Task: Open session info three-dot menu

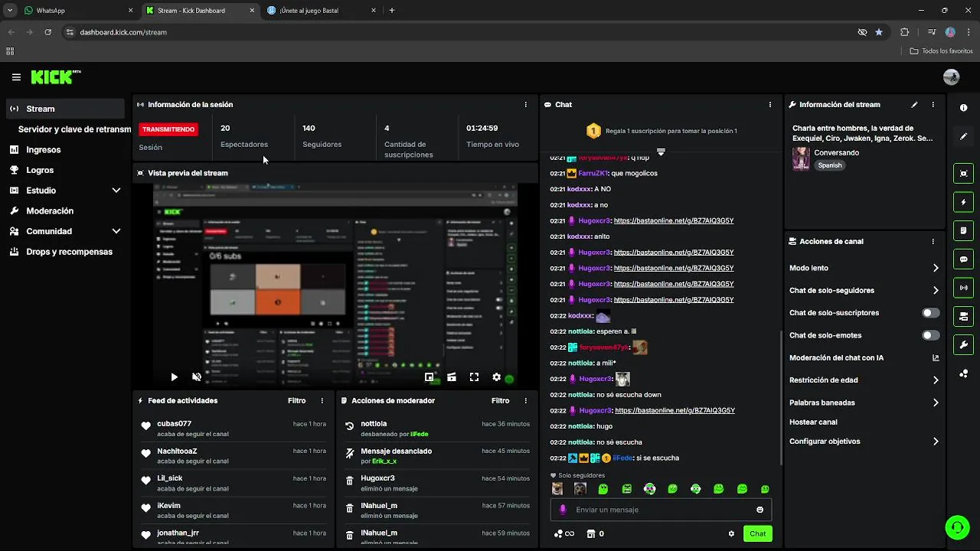Action: click(525, 105)
